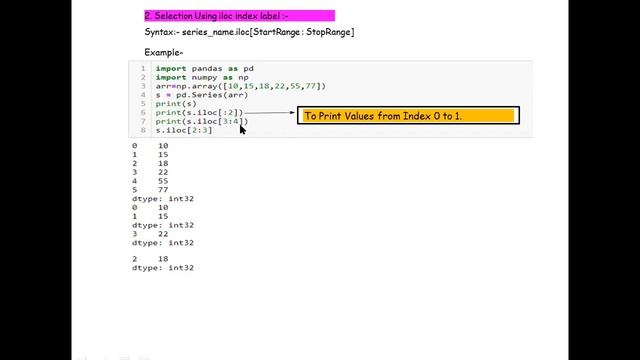Click line number 1 in code gutter
The image size is (640, 360).
(143, 69)
